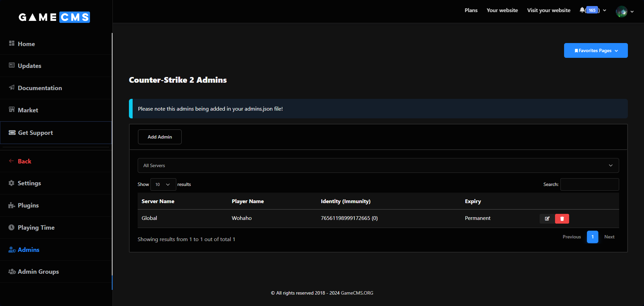Click the Market store icon
644x306 pixels.
12,110
